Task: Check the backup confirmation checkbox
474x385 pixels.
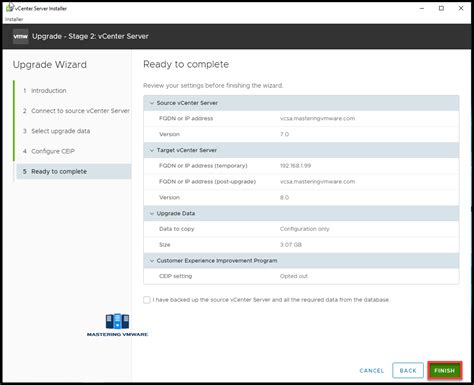Action: tap(147, 300)
